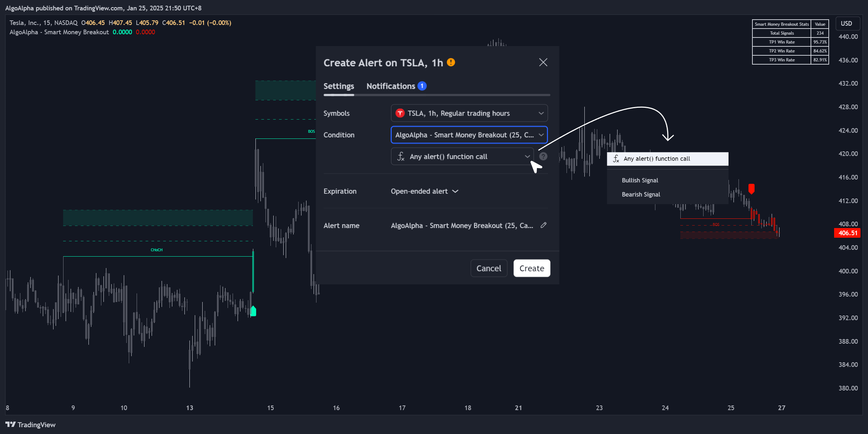This screenshot has height=434, width=868.
Task: Click the green bullish signal marker on the chart
Action: click(x=253, y=311)
